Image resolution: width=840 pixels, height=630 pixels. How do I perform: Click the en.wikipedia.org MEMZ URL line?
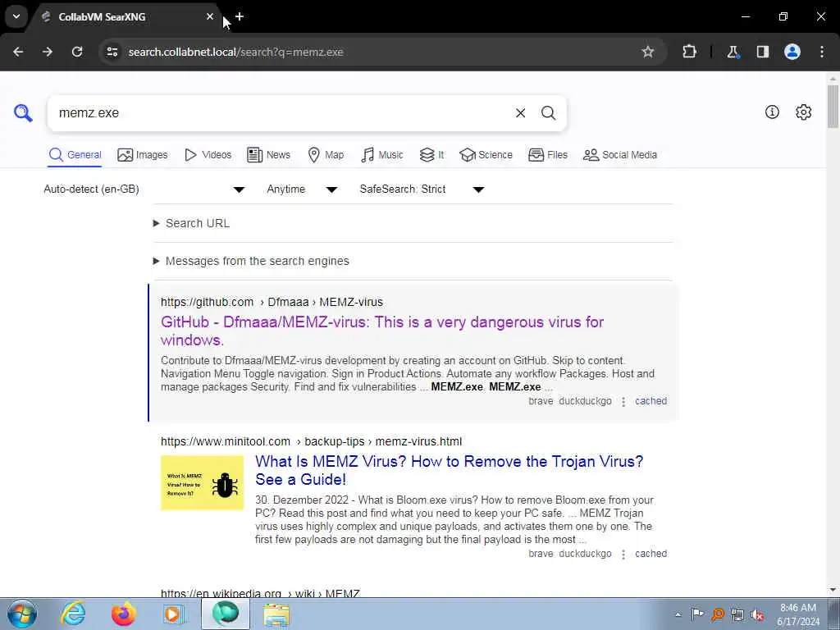[x=260, y=593]
